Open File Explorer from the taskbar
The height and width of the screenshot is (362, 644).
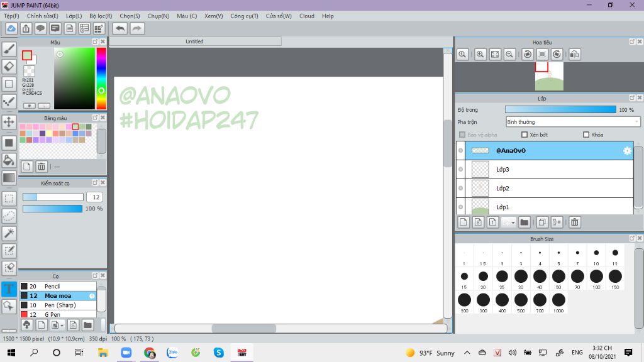tap(103, 353)
